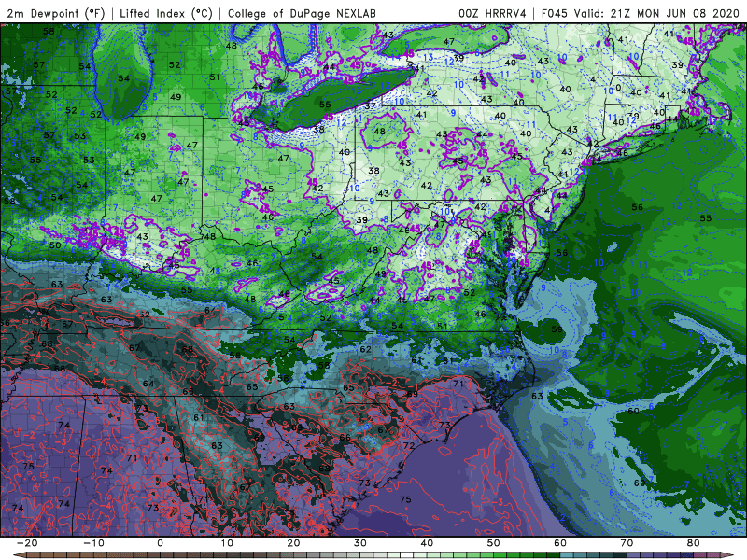This screenshot has height=560, width=747.
Task: Click "Valid: 21Z MON JUN 08 2020" text
Action: (656, 13)
